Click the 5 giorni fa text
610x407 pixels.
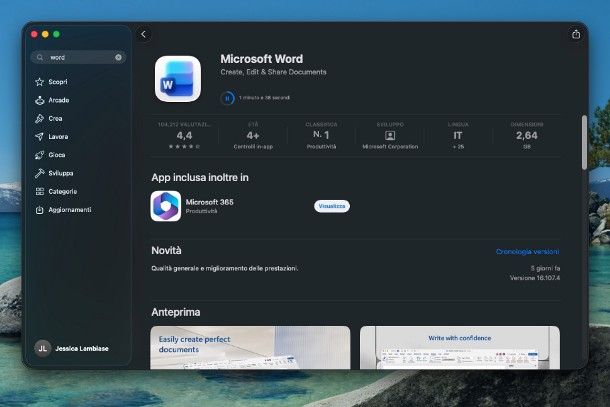tap(545, 268)
